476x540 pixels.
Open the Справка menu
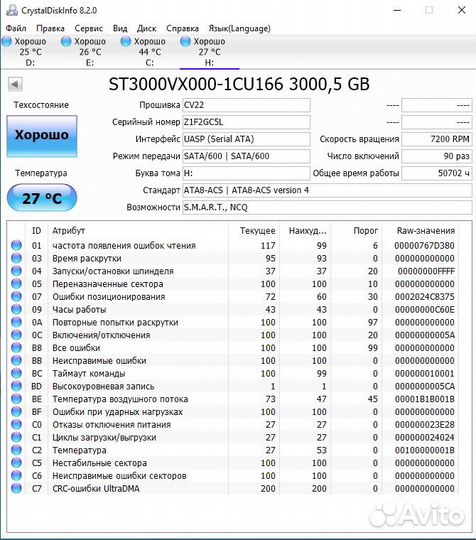[182, 28]
